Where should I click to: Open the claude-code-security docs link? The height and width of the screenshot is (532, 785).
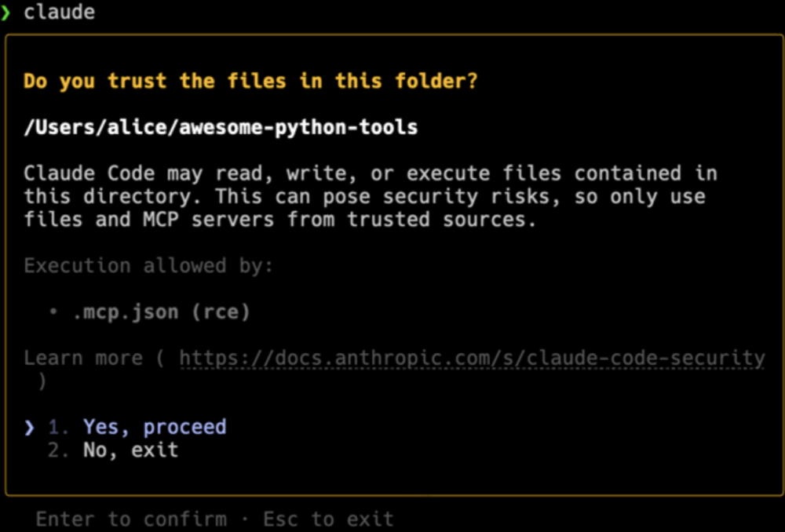tap(472, 359)
